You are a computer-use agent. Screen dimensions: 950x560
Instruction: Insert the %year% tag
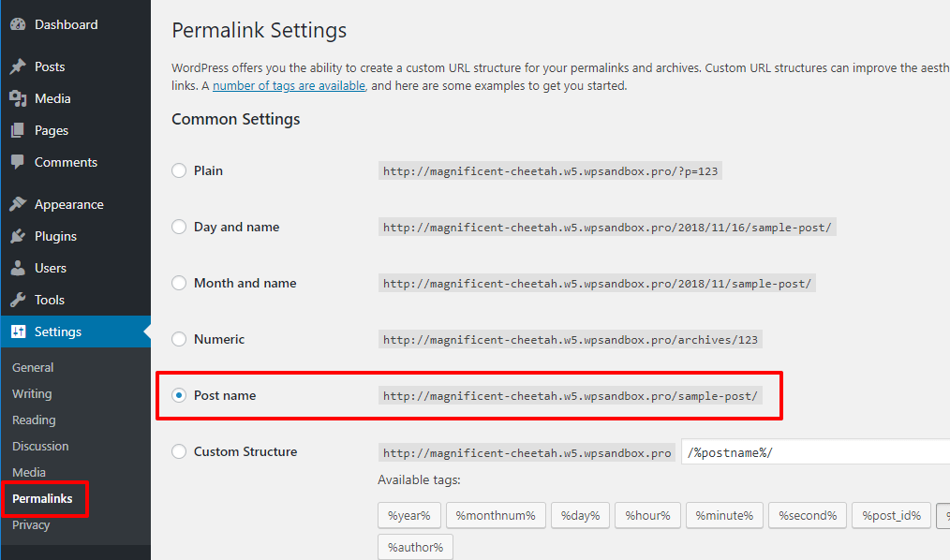409,515
